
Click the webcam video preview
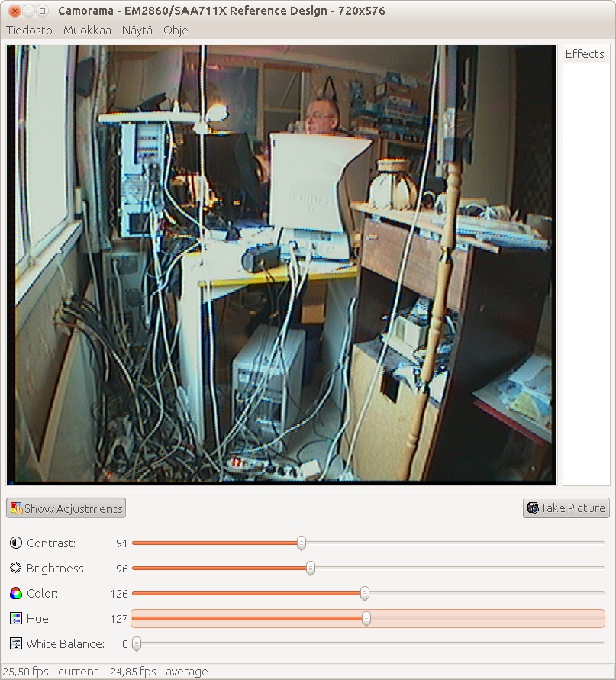[281, 264]
